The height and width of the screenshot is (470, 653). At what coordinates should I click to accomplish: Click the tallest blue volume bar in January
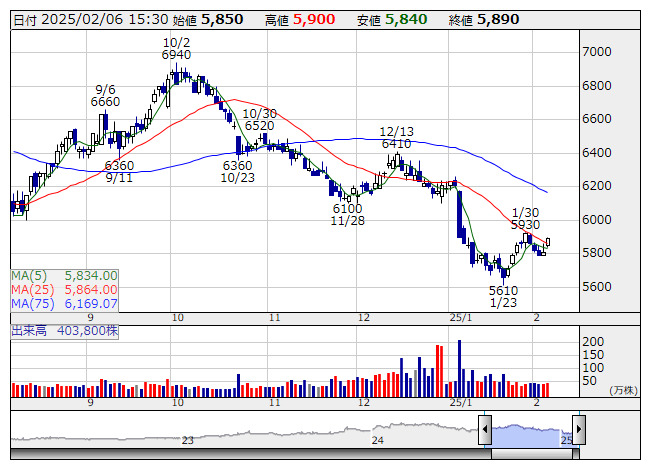(x=459, y=368)
